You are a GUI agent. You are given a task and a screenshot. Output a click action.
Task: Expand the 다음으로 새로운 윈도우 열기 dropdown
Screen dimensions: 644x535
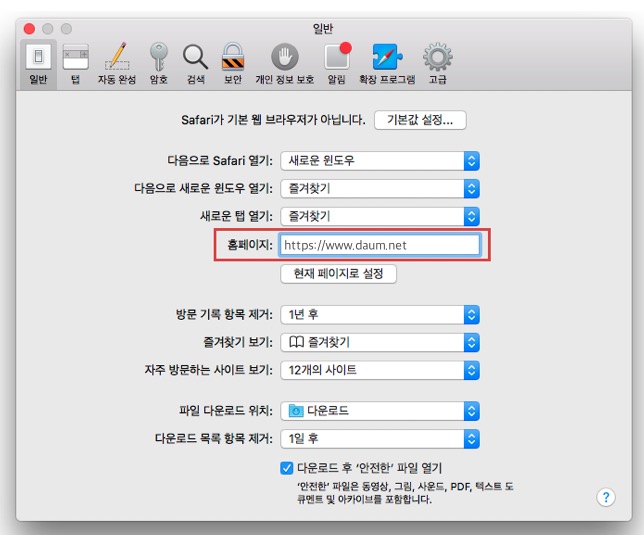click(x=380, y=188)
